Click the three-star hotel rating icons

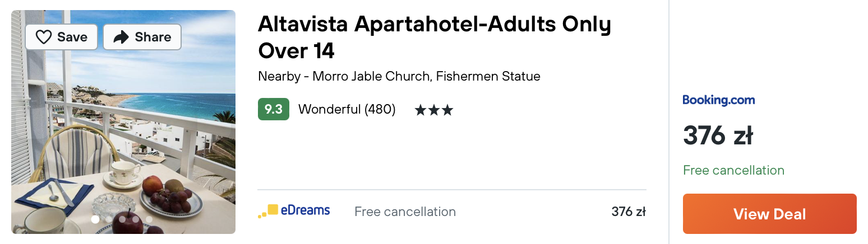[433, 110]
